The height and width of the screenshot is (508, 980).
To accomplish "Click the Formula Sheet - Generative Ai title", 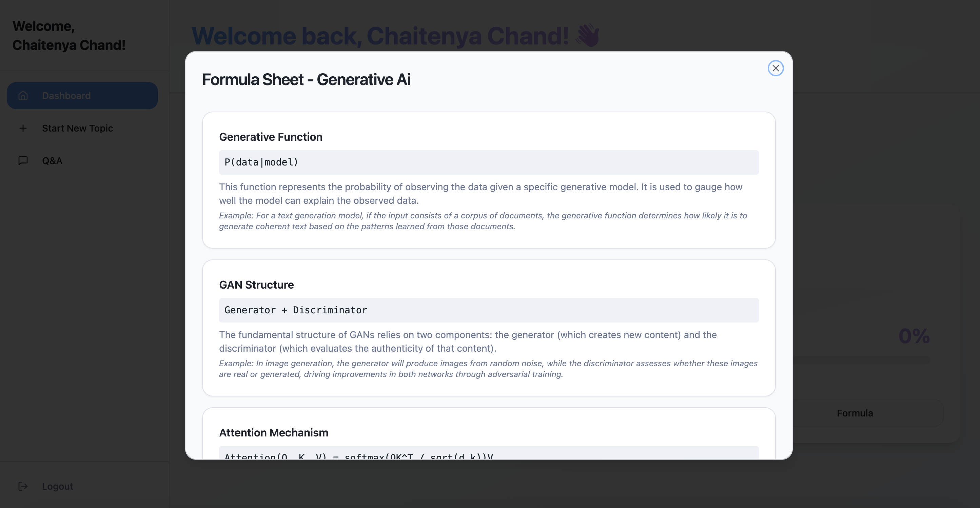I will point(306,80).
